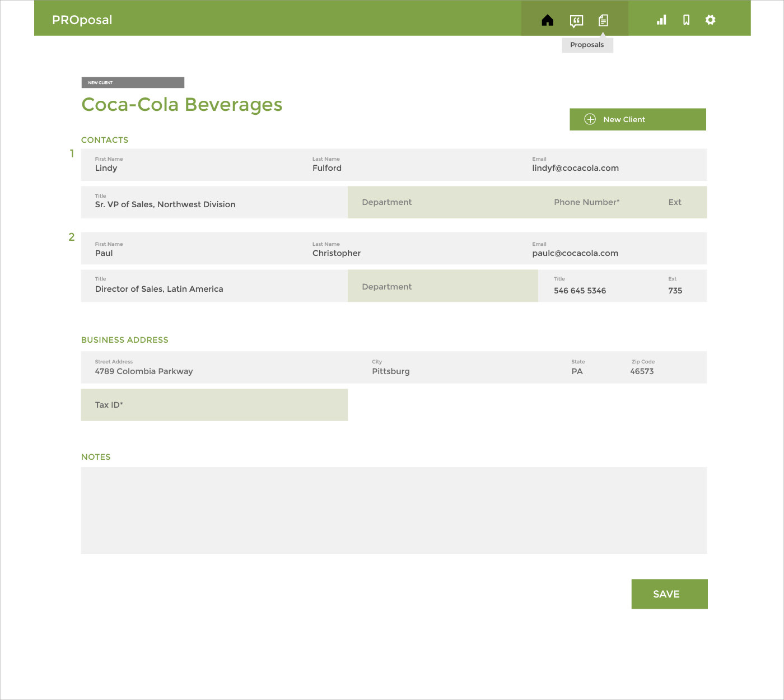Open the quotes speech-bubble icon
The height and width of the screenshot is (700, 784).
(x=576, y=21)
